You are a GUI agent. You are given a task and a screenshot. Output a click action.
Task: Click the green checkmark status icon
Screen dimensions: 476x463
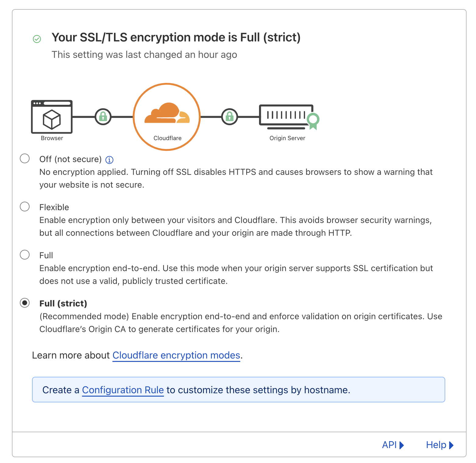point(37,38)
